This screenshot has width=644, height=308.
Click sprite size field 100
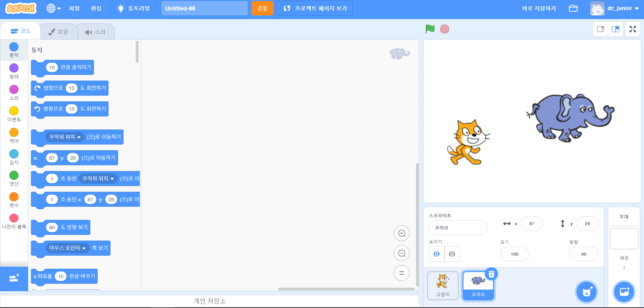515,254
